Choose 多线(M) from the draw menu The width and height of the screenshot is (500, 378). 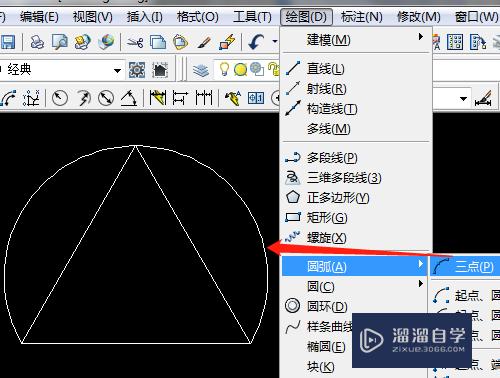[356, 129]
